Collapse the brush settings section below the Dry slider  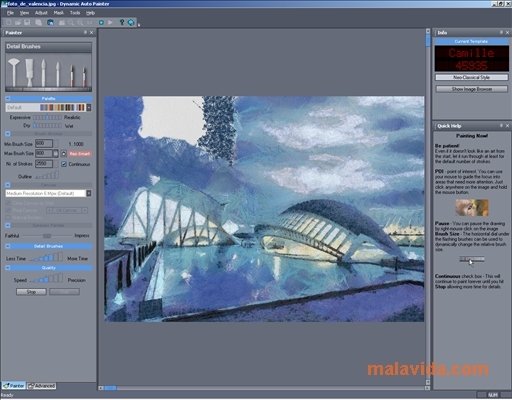[8, 134]
